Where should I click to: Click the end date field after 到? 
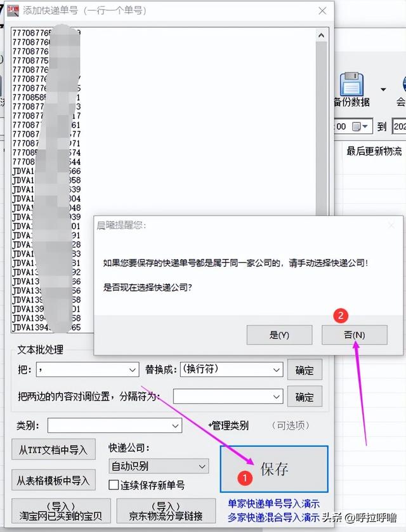399,126
